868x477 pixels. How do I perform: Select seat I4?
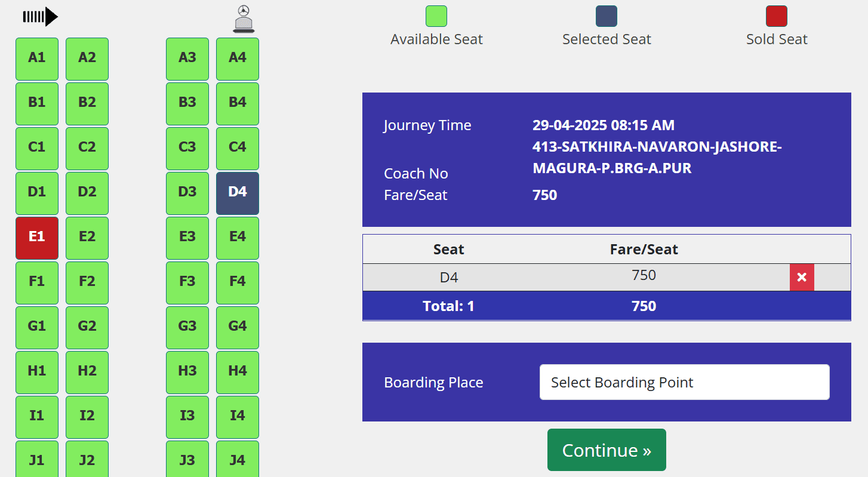coord(238,417)
